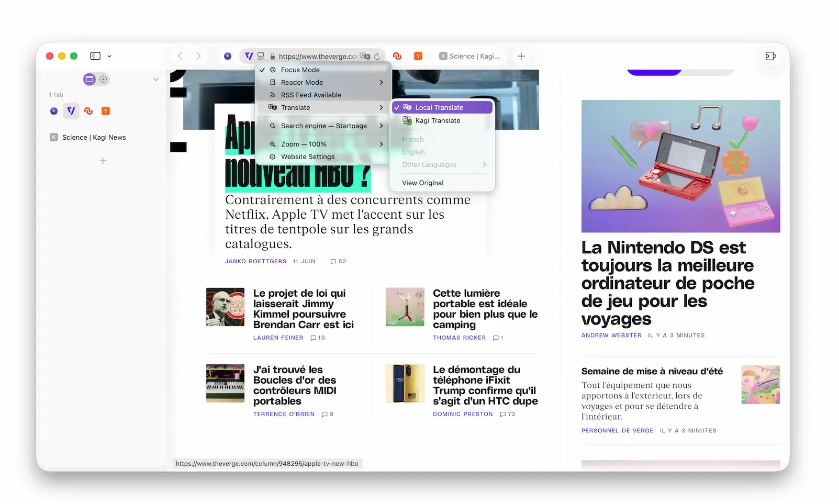
Task: Open the red swirl pinned tab in the toolbar
Action: coord(397,56)
